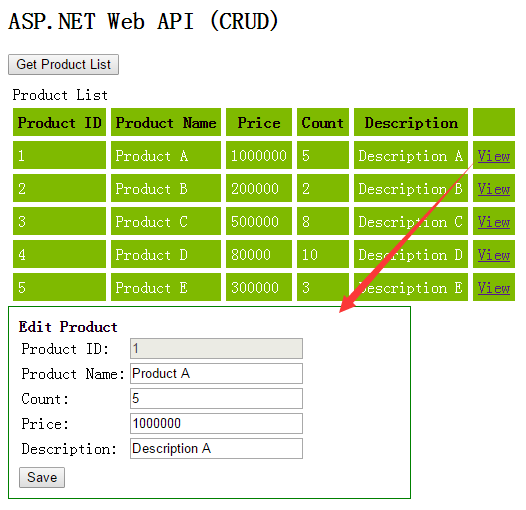Click the cell 'Description C'
526x510 pixels.
[x=411, y=221]
